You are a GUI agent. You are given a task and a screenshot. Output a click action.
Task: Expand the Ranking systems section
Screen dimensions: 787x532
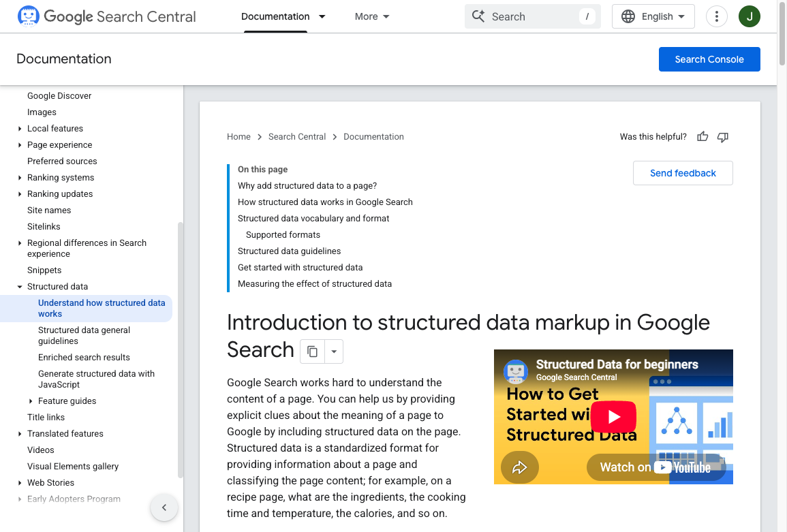click(x=20, y=178)
